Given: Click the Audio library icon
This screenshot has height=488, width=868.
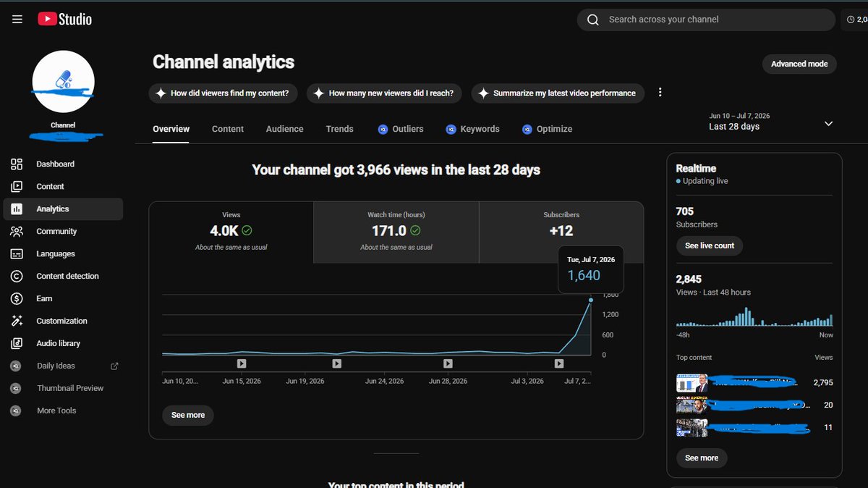Looking at the screenshot, I should pyautogui.click(x=17, y=344).
